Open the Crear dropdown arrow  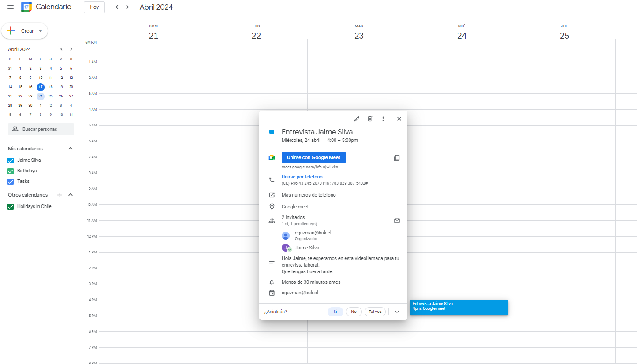tap(41, 31)
